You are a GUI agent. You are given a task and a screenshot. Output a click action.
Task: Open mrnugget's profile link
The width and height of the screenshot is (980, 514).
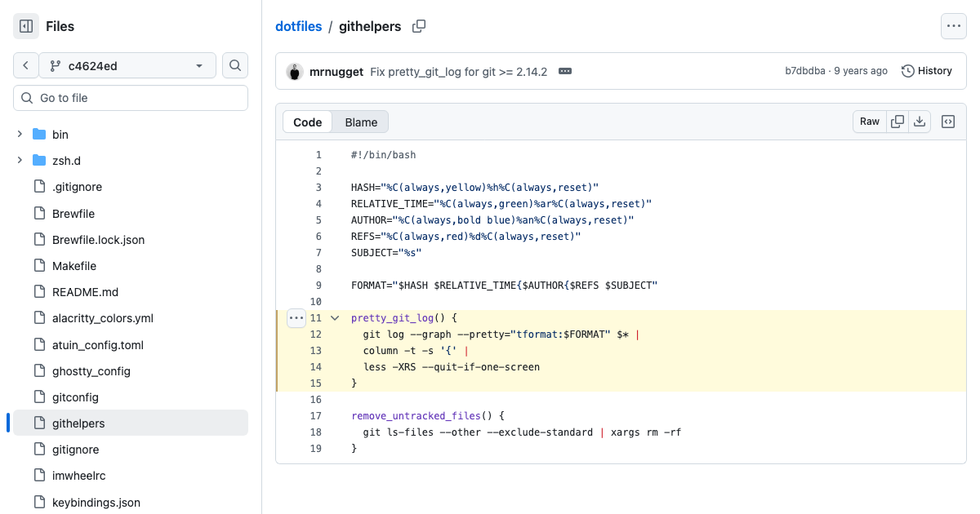pos(336,72)
